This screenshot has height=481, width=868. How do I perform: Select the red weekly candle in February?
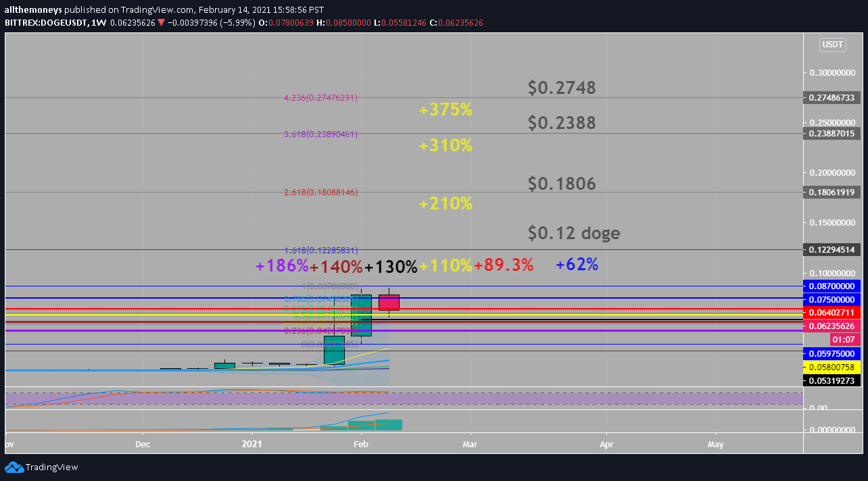click(389, 302)
